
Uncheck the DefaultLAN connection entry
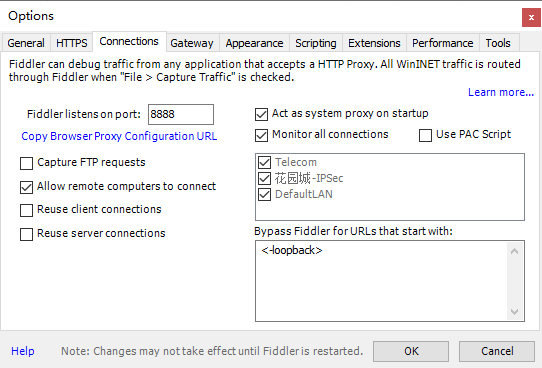[264, 194]
